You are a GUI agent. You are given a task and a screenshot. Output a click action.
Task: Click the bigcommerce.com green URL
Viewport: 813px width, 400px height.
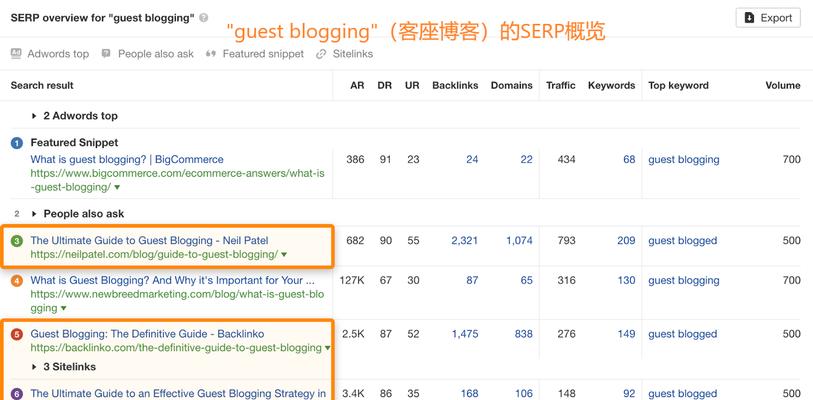[x=177, y=180]
